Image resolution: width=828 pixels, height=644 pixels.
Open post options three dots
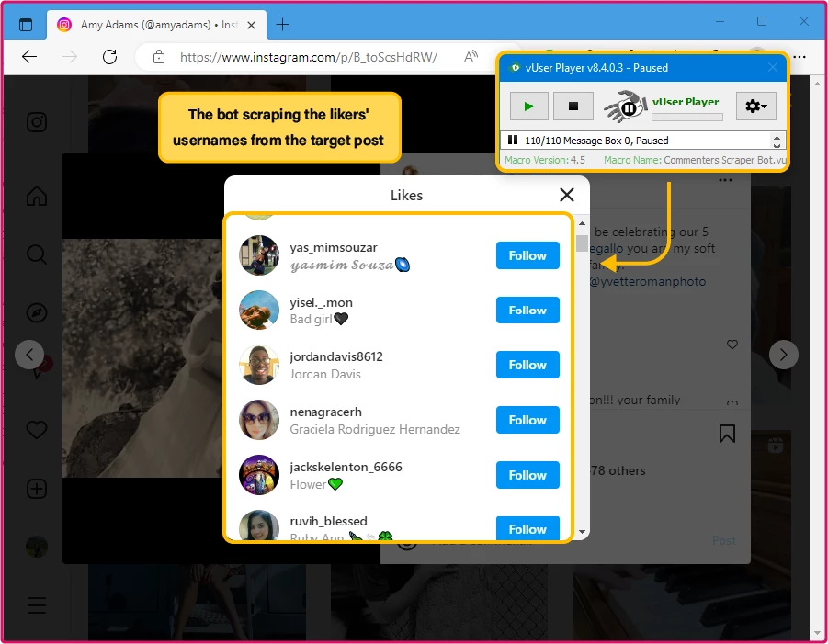point(726,181)
